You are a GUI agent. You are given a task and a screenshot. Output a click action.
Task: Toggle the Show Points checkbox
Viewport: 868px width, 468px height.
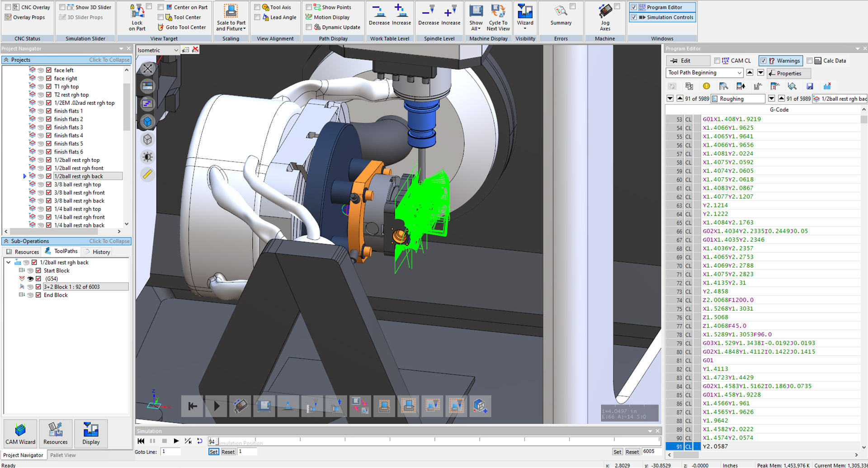(309, 7)
